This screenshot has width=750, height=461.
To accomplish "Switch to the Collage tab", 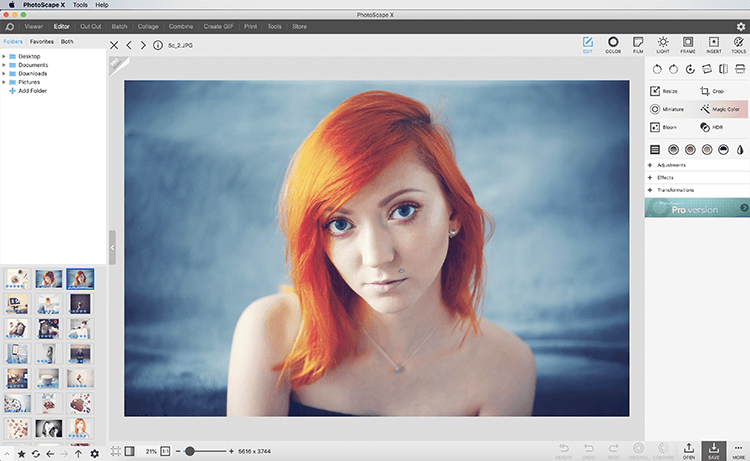I will click(x=148, y=26).
